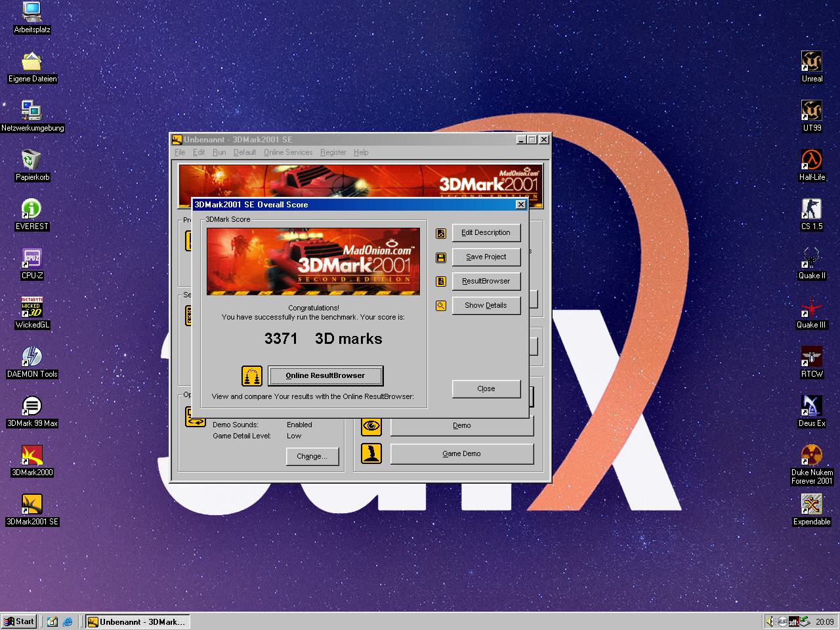
Task: Open the File menu in 3DMark2001
Action: pyautogui.click(x=180, y=152)
